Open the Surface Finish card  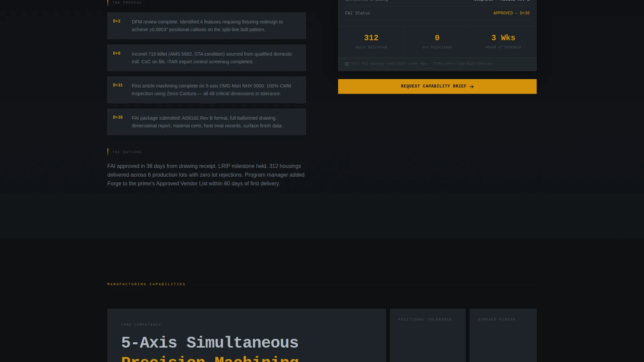click(503, 335)
